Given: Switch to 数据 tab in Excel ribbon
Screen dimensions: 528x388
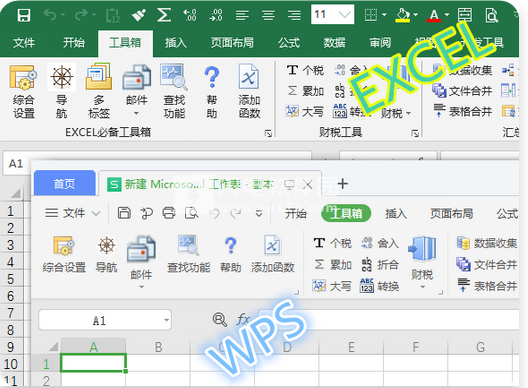Looking at the screenshot, I should (x=334, y=43).
